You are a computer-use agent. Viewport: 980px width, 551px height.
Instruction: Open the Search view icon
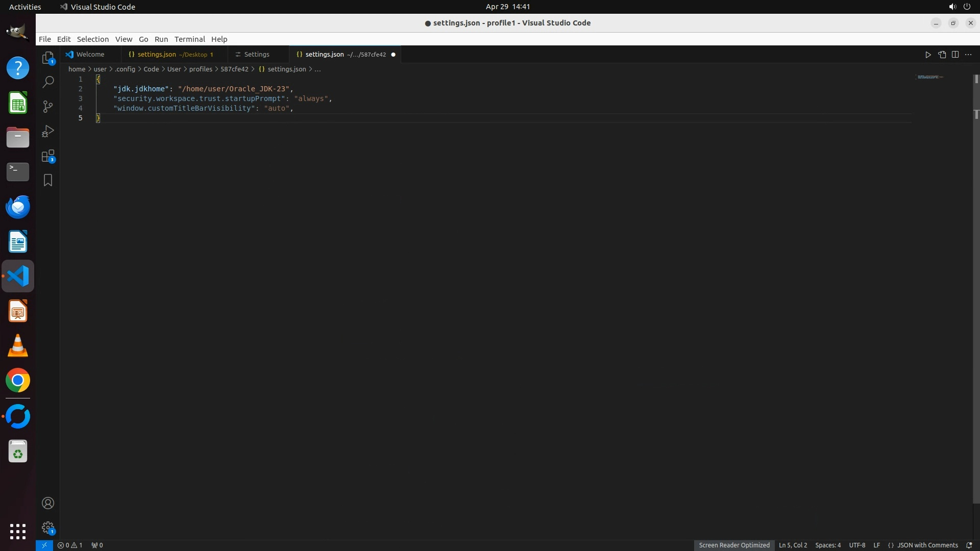click(x=48, y=82)
